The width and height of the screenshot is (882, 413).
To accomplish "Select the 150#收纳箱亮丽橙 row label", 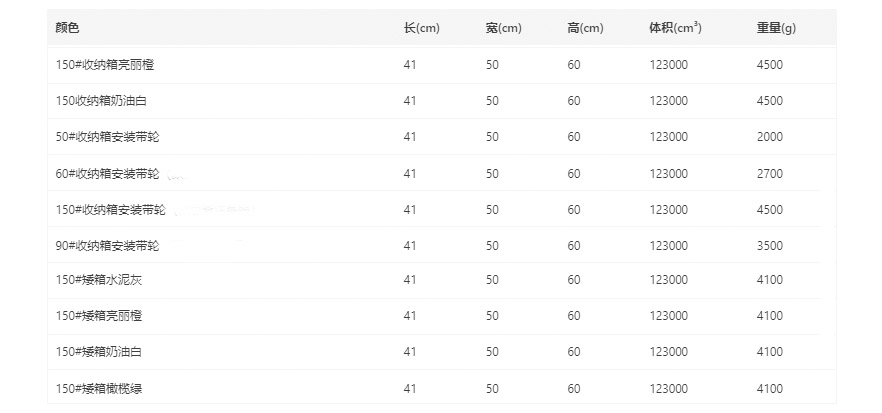I will tap(105, 65).
